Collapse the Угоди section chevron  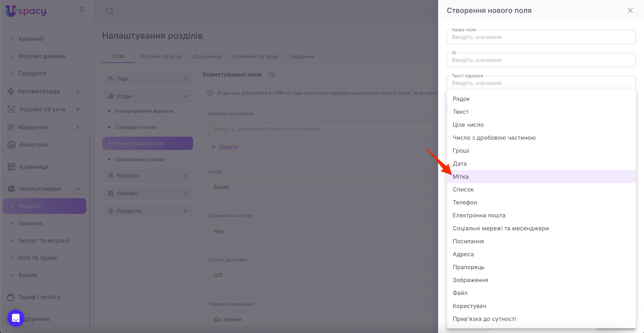point(186,96)
